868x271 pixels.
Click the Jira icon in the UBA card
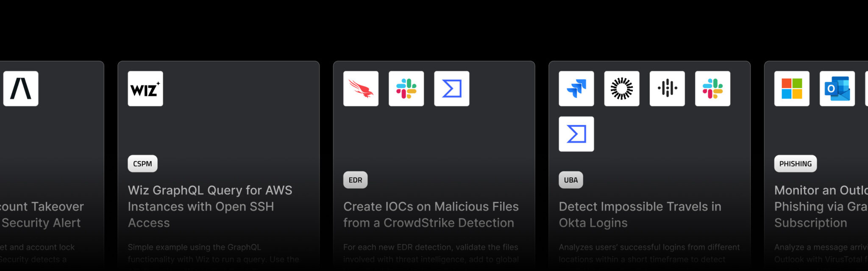pos(576,88)
